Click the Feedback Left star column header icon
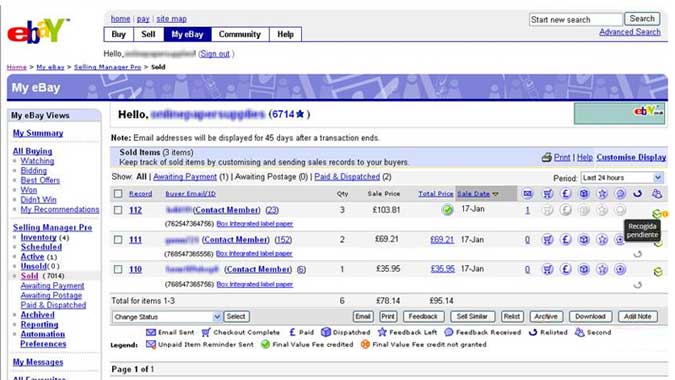 click(602, 194)
